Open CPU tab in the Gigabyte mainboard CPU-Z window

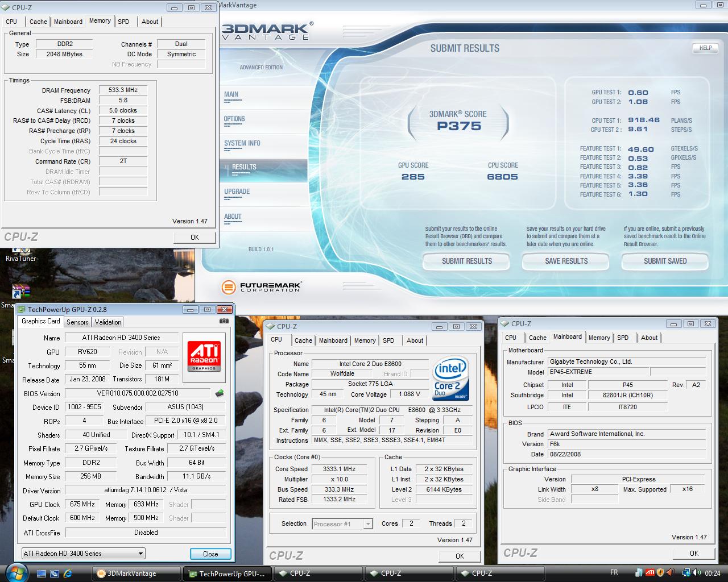point(511,338)
